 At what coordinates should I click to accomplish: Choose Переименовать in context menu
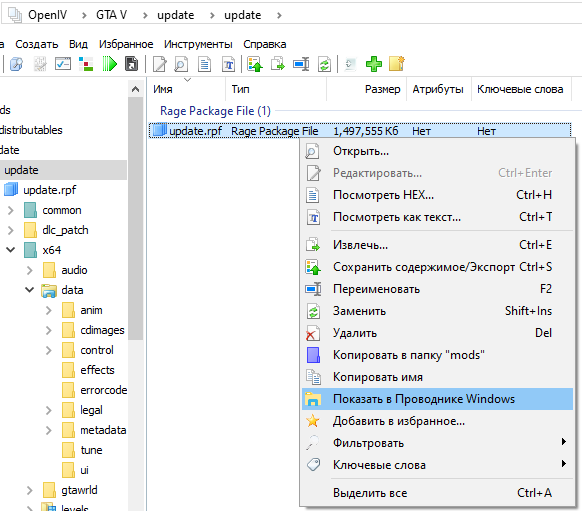pos(438,289)
